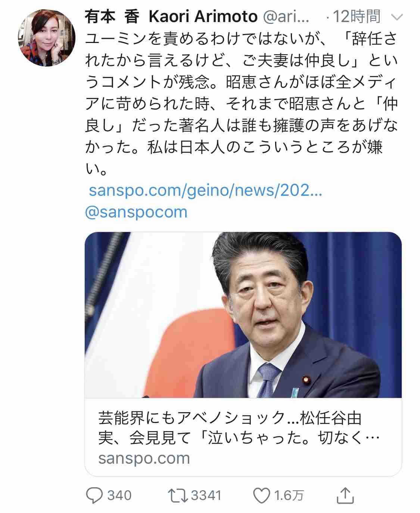The height and width of the screenshot is (513, 420).
Task: Tap the retweet arrows icon
Action: click(x=178, y=495)
